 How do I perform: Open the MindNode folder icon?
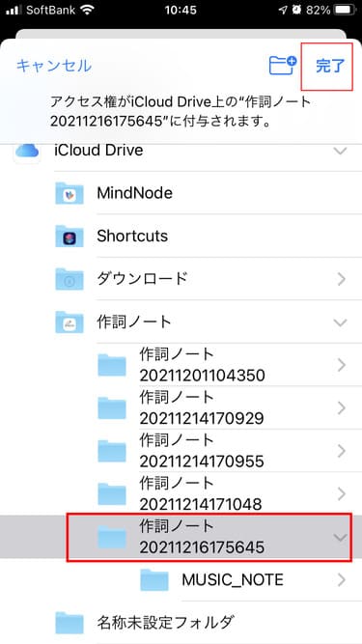70,193
